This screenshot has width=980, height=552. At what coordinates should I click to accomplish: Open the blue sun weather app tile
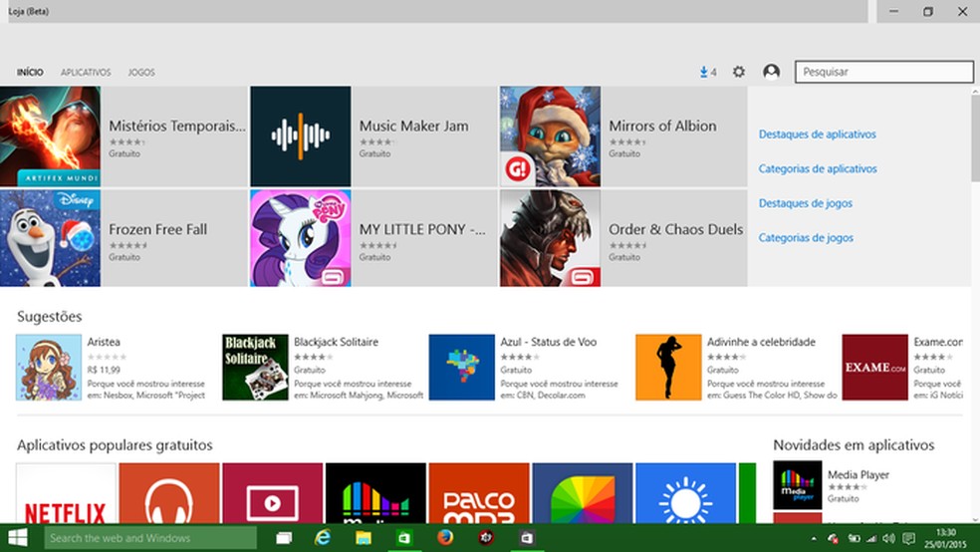[x=685, y=493]
